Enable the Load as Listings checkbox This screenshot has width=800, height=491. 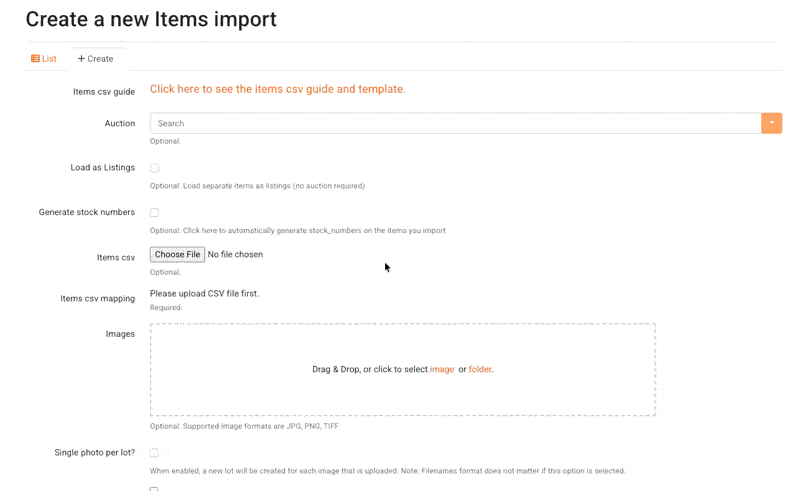pos(154,168)
